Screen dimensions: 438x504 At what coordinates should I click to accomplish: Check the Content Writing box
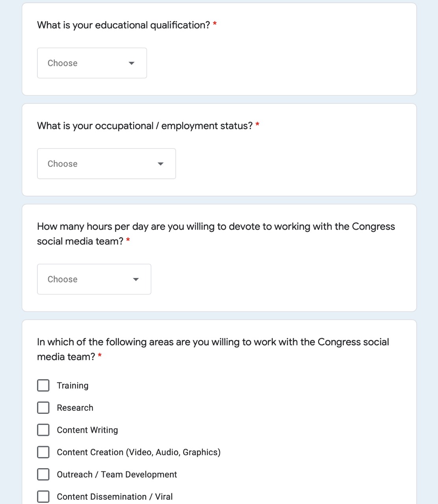(x=43, y=430)
